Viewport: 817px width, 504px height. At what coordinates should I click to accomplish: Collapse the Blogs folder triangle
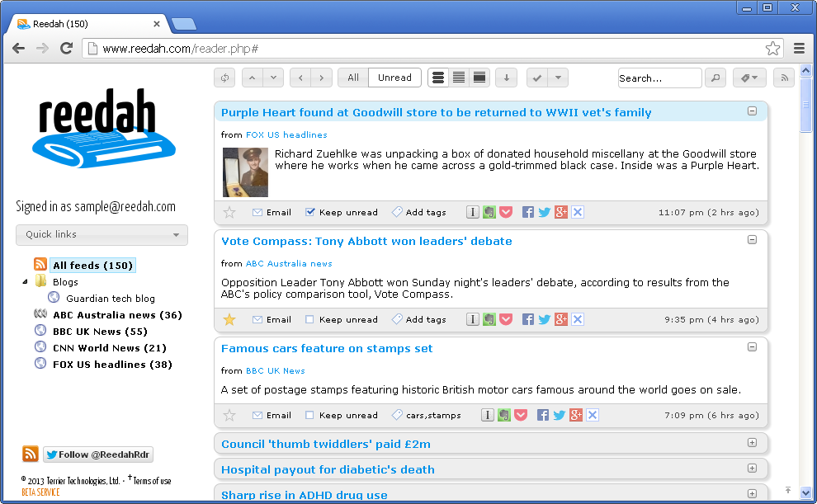[25, 281]
